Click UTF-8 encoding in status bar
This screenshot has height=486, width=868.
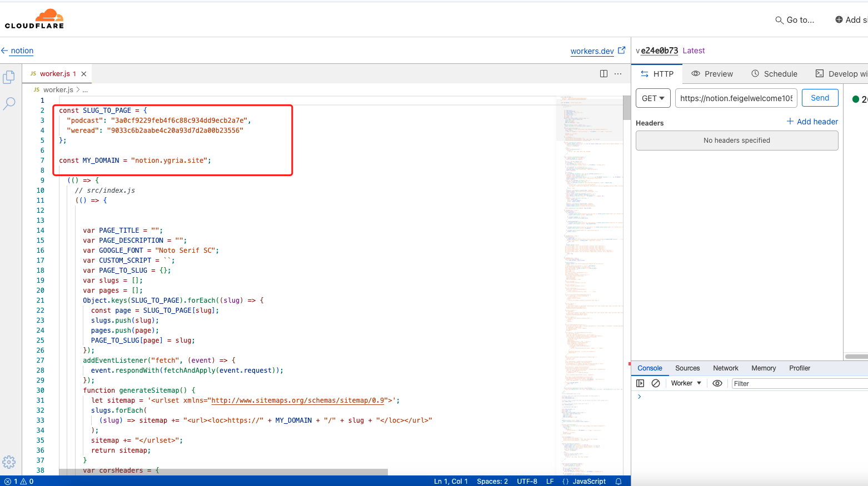527,482
